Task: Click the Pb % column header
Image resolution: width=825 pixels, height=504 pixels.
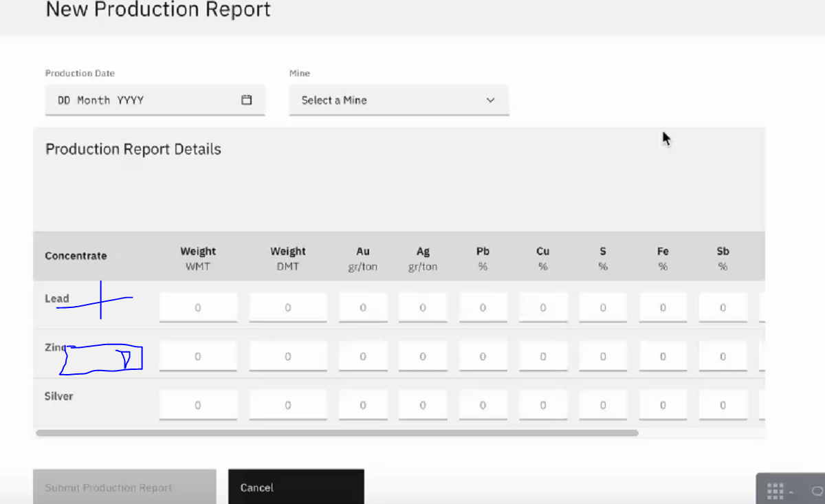Action: [x=483, y=259]
